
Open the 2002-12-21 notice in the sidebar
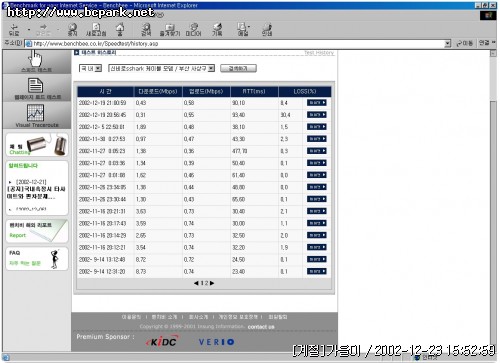pyautogui.click(x=36, y=189)
